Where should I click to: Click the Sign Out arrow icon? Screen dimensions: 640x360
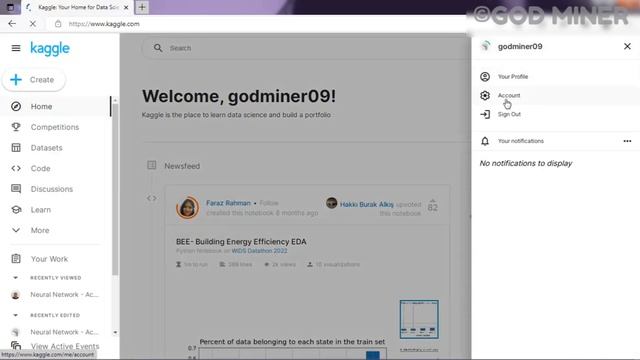pyautogui.click(x=485, y=114)
